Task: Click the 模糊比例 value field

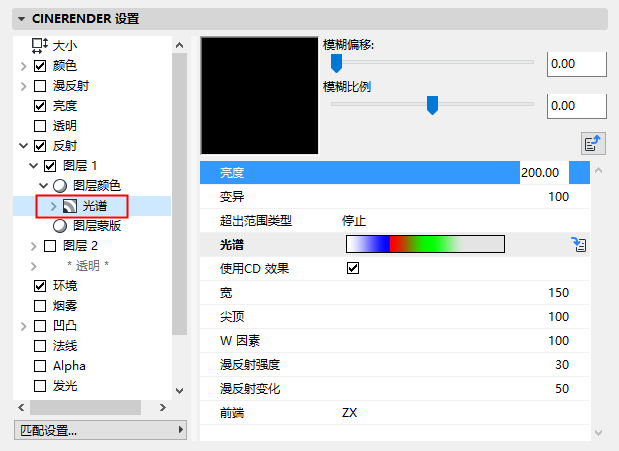Action: click(577, 106)
